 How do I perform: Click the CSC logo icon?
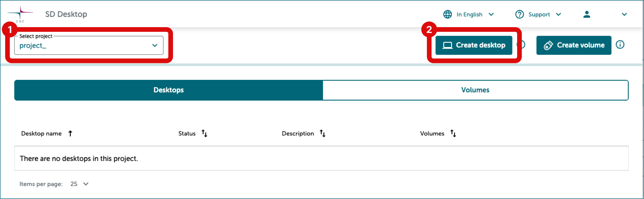[20, 14]
